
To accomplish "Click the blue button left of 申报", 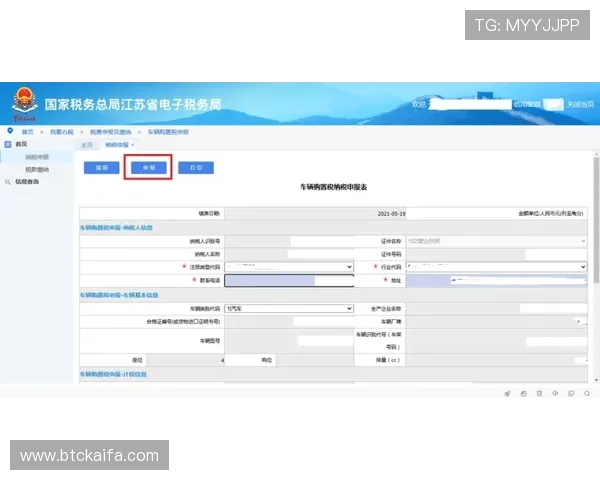I will [101, 168].
